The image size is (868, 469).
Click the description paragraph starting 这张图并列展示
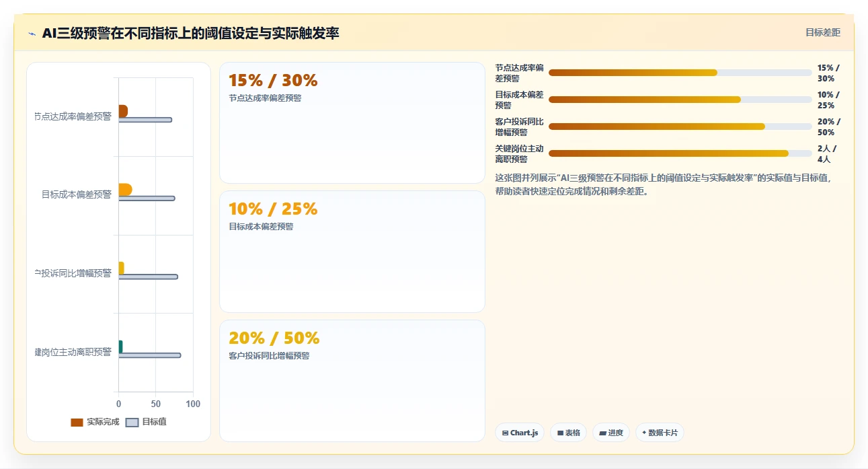coord(664,184)
